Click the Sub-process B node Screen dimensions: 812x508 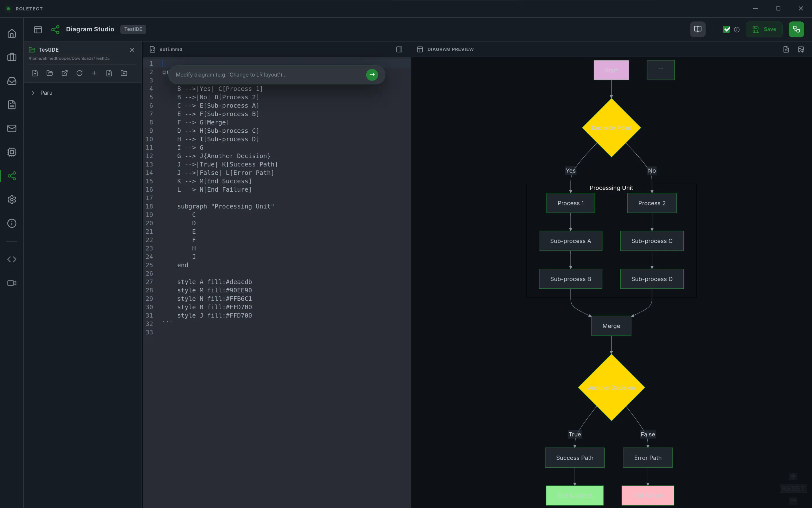pyautogui.click(x=570, y=279)
